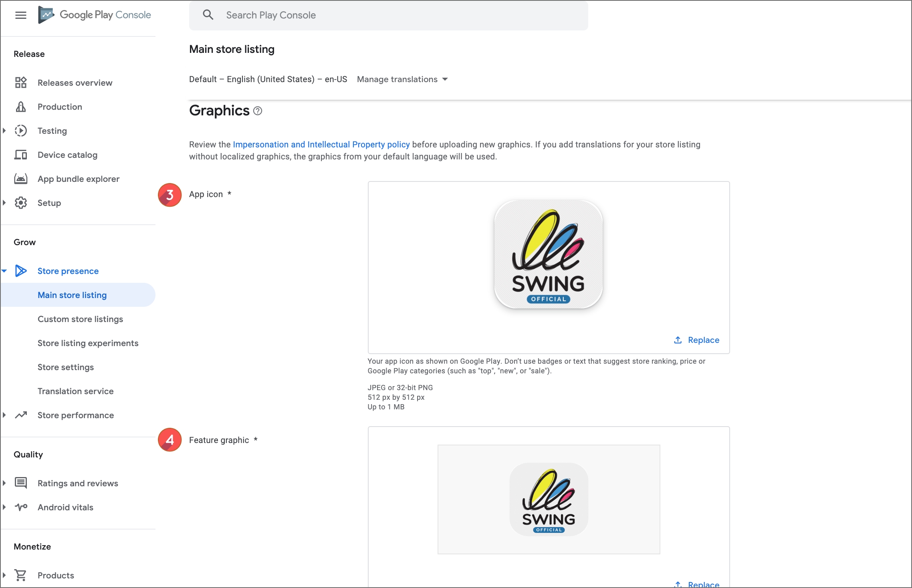Click Ratings and reviews label

[78, 483]
